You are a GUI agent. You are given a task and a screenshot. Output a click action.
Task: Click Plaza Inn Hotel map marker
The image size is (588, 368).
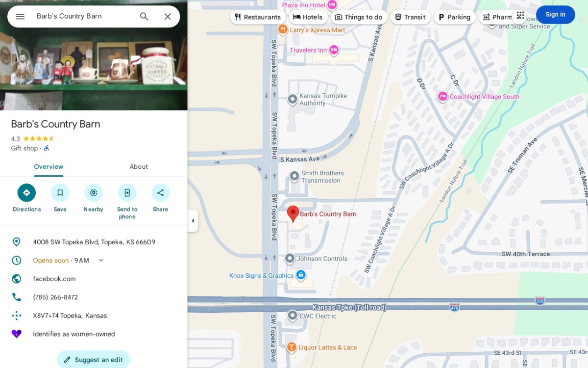332,5
